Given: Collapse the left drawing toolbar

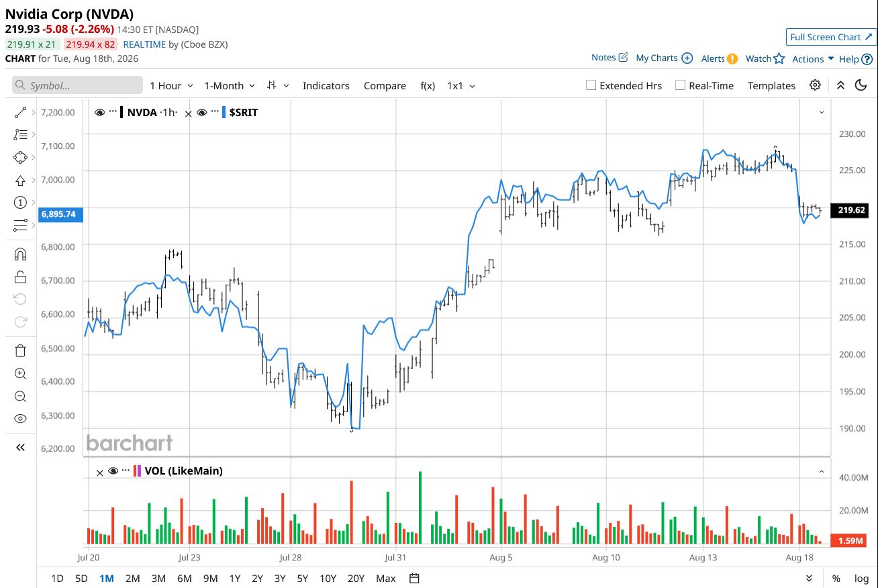Looking at the screenshot, I should click(20, 447).
